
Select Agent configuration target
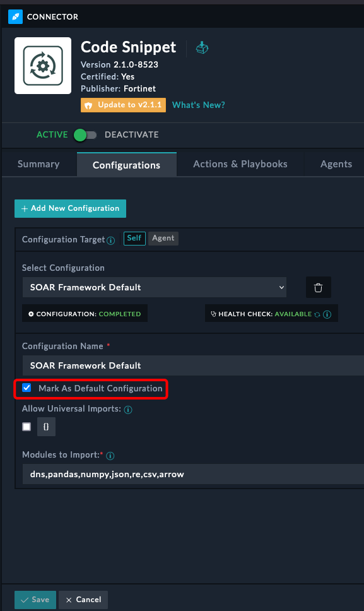pos(163,238)
